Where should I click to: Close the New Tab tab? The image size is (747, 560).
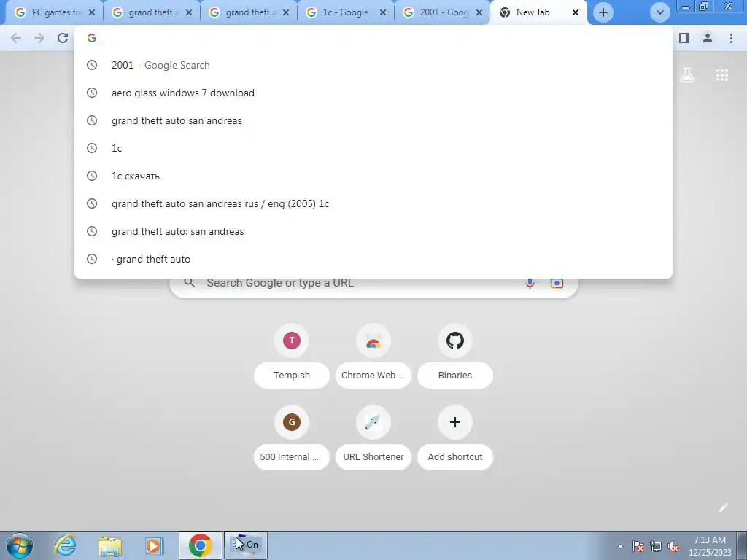[x=576, y=12]
